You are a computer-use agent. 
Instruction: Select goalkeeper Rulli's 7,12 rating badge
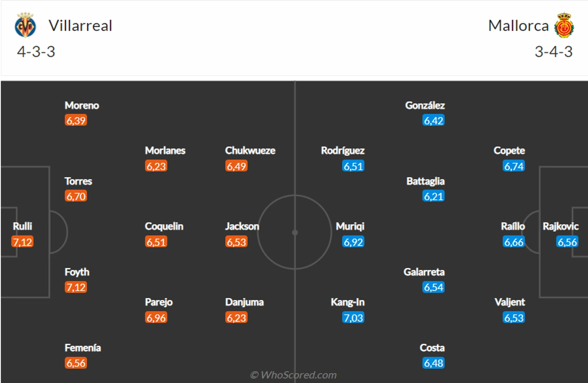(x=23, y=242)
